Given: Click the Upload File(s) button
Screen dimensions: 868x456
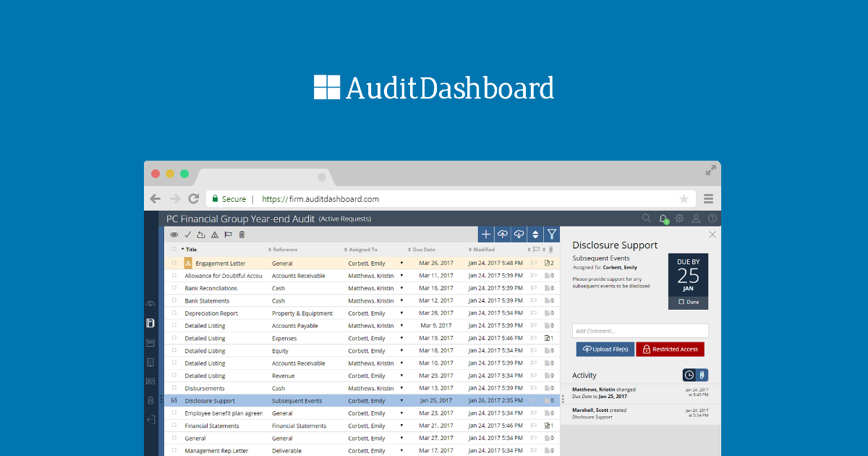Looking at the screenshot, I should point(605,350).
